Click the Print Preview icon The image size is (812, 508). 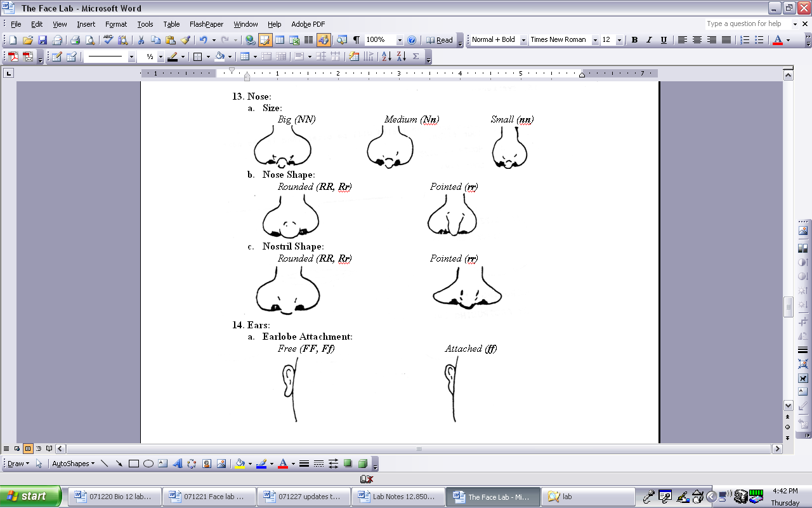(x=90, y=40)
